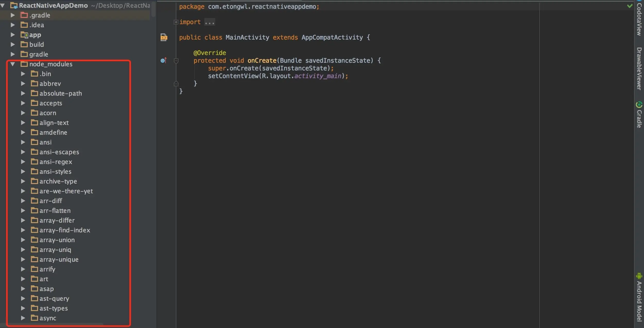Click the package name com.etongwl.reactnativeappdemo
The image size is (644, 328).
tap(262, 7)
